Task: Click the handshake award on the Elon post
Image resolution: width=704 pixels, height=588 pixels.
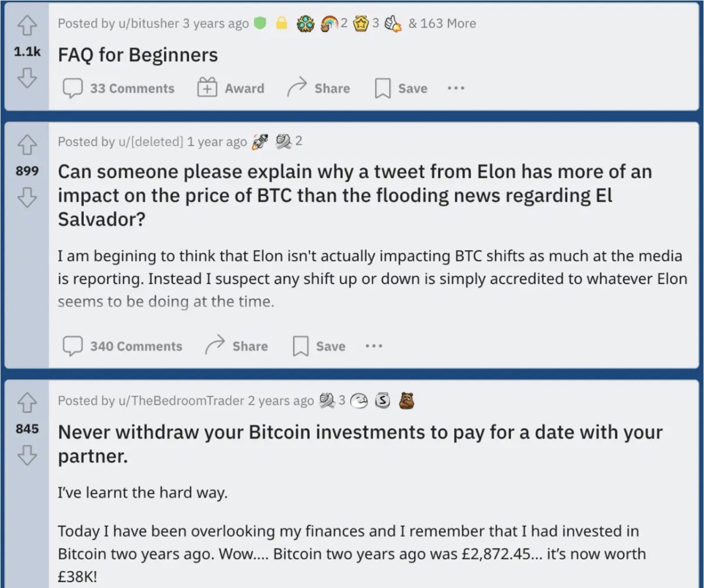Action: [x=284, y=141]
